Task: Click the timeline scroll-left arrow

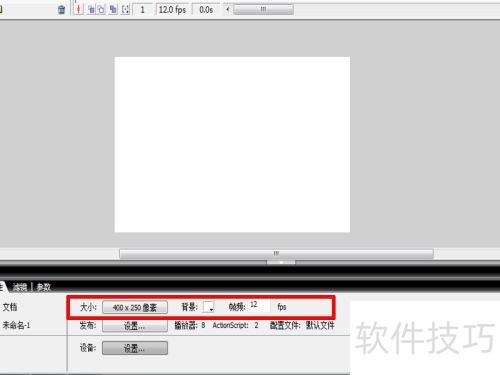Action: point(228,9)
